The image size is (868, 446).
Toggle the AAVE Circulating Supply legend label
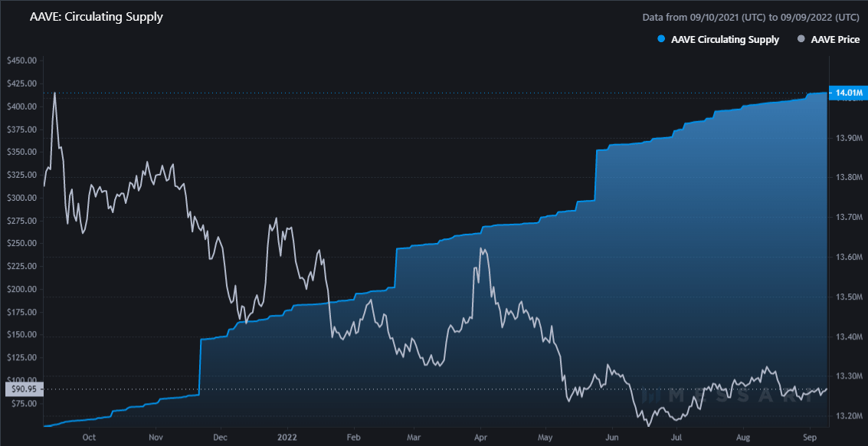tap(726, 39)
